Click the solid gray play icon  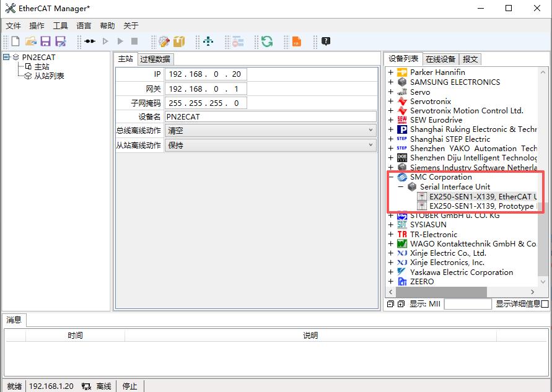(x=120, y=41)
